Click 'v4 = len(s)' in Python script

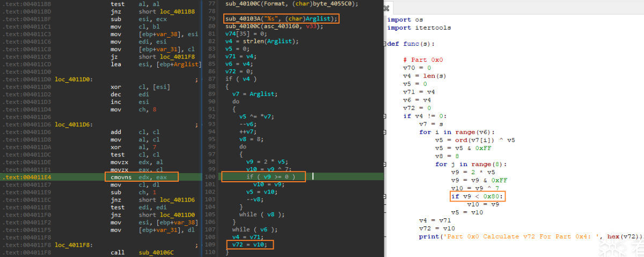coord(425,75)
